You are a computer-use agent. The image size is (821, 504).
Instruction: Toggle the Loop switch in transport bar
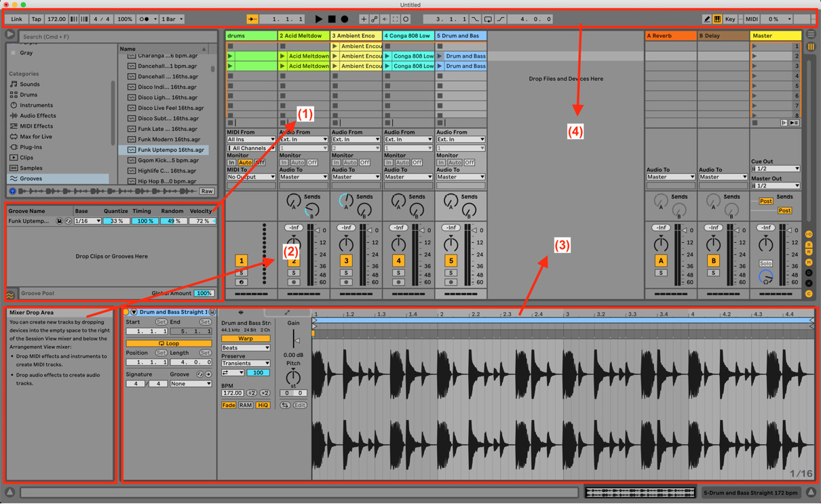pos(488,19)
